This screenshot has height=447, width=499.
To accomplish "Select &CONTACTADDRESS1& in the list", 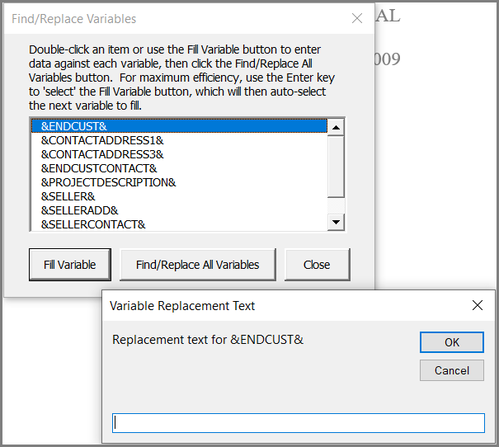I will click(179, 140).
